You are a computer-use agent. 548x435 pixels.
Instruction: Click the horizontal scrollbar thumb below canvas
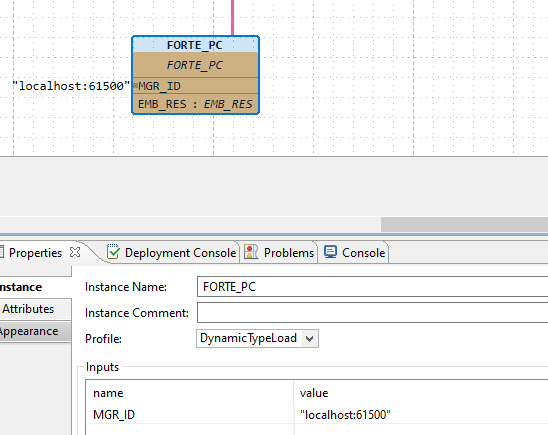click(x=464, y=224)
